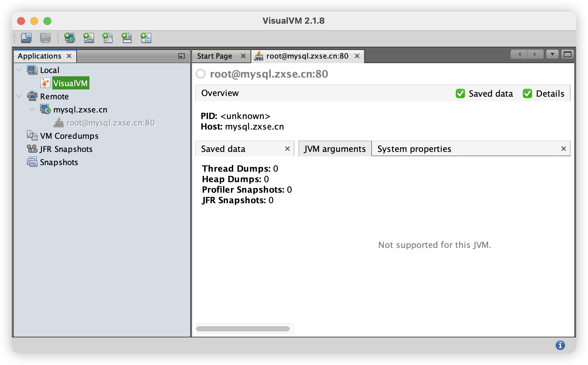Click the green zoom window button
Screen dimensions: 588x365
click(47, 21)
